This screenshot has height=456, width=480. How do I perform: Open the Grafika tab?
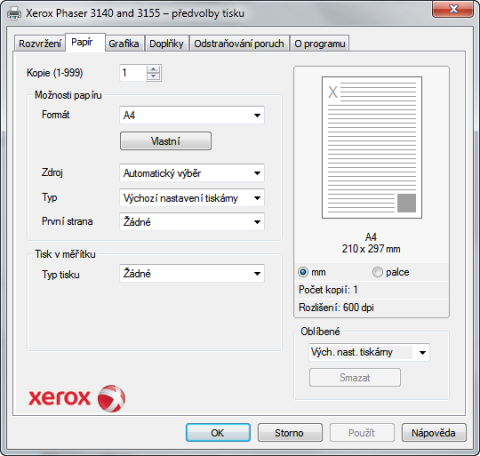pos(124,44)
